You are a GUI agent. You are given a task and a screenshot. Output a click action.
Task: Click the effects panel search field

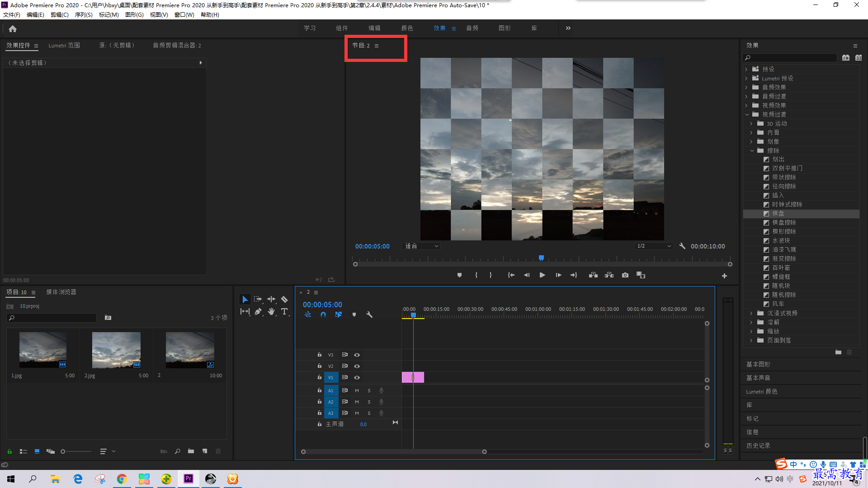790,58
